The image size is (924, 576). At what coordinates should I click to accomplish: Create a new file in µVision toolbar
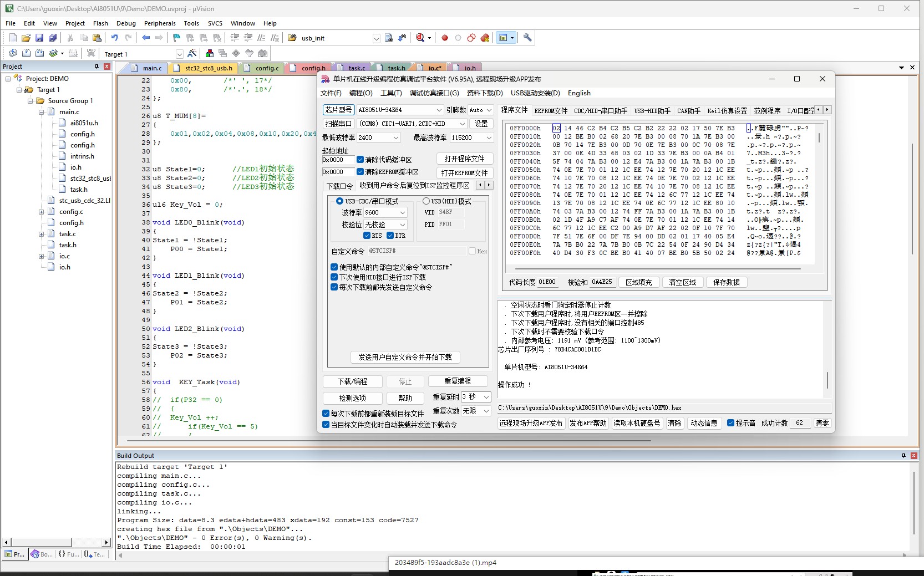[x=13, y=38]
